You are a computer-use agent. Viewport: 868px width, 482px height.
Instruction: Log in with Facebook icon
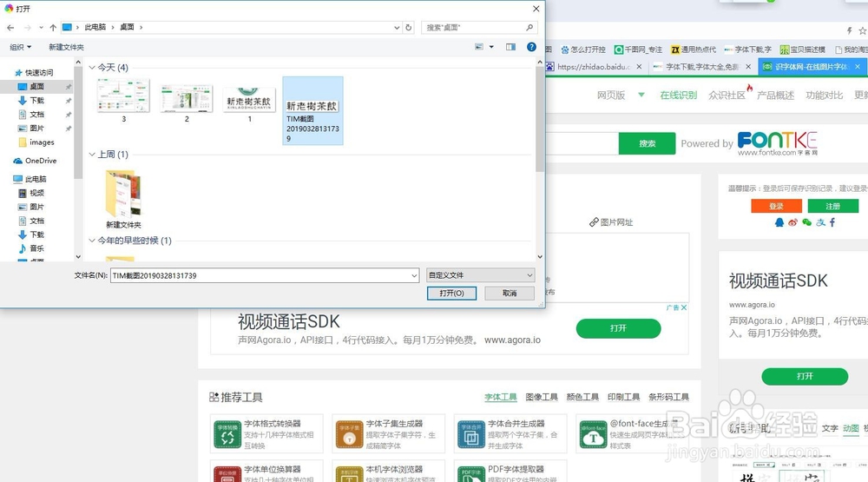(x=832, y=222)
